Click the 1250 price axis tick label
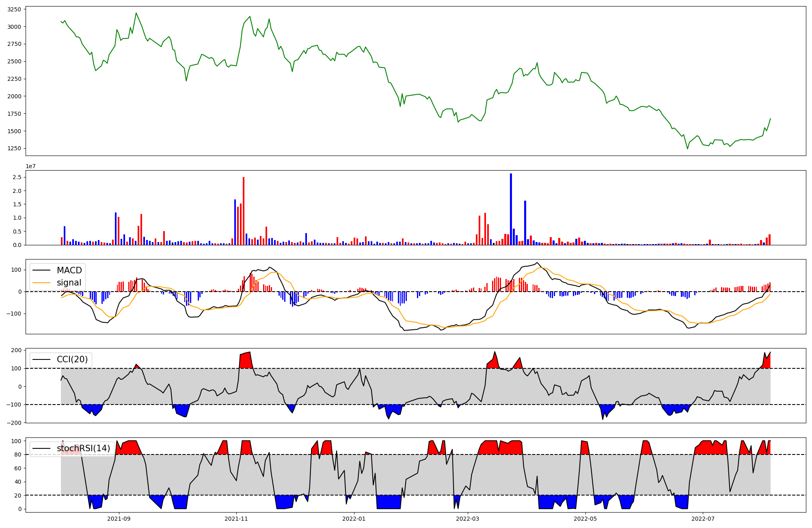 15,148
